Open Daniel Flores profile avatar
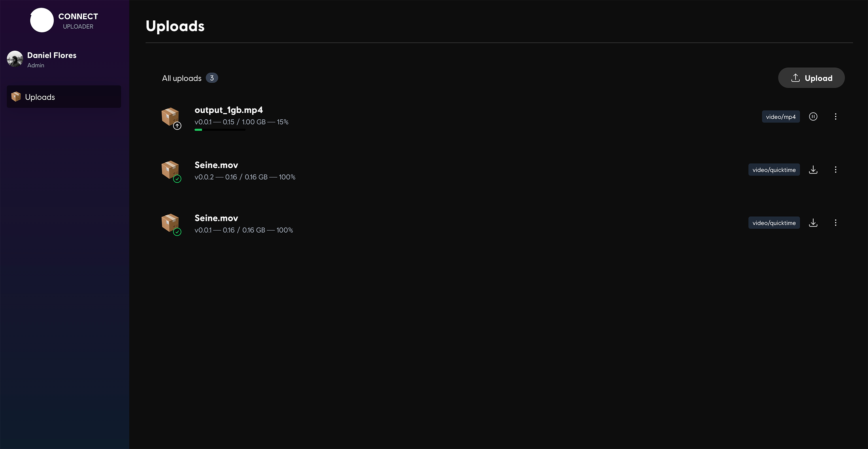This screenshot has height=449, width=868. coord(15,59)
